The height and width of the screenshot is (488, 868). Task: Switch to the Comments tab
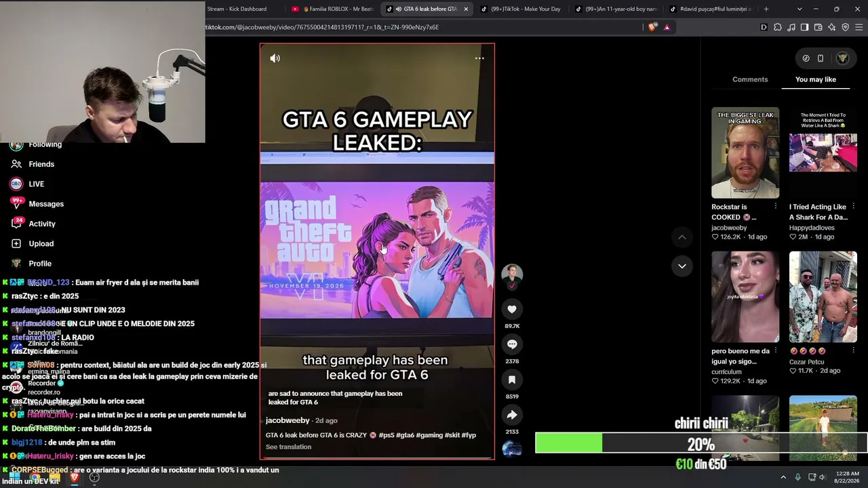750,79
